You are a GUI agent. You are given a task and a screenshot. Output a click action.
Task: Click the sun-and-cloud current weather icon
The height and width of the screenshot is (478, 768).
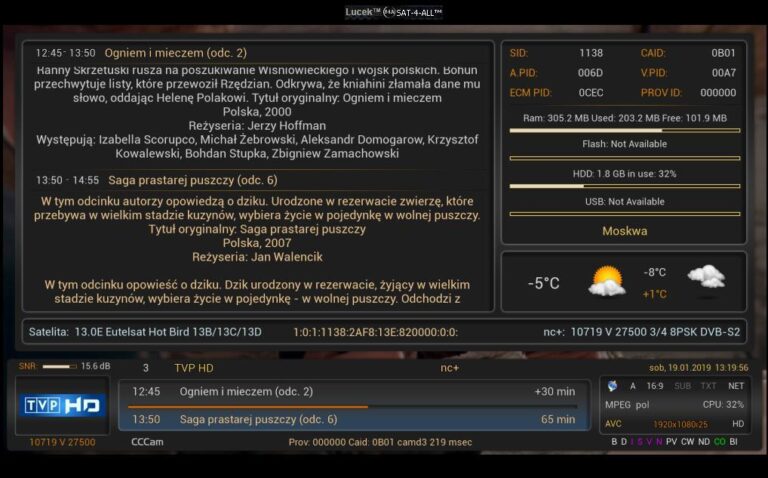point(607,281)
